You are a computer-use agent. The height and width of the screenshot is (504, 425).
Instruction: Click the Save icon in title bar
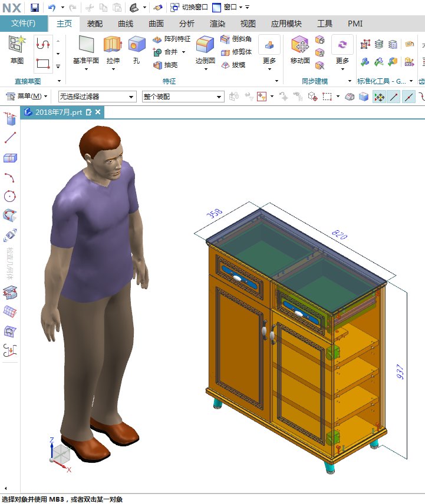pyautogui.click(x=35, y=7)
